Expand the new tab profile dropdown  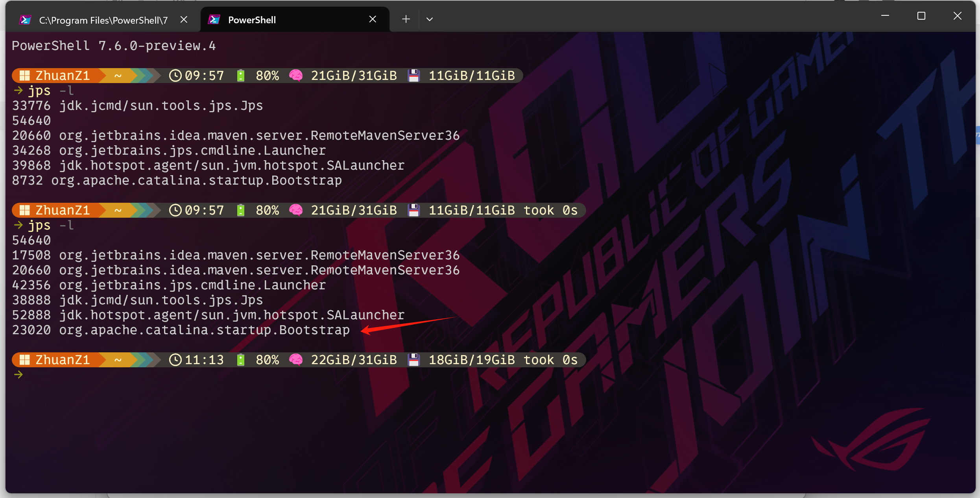(430, 19)
